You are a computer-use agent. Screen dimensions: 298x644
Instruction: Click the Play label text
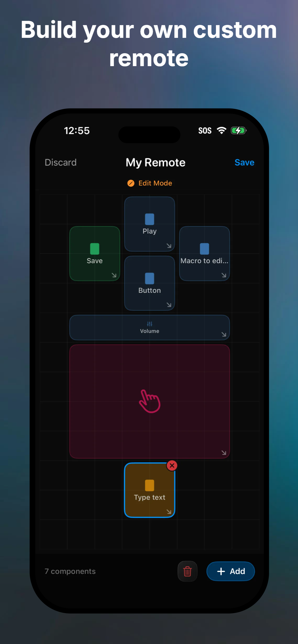click(149, 231)
